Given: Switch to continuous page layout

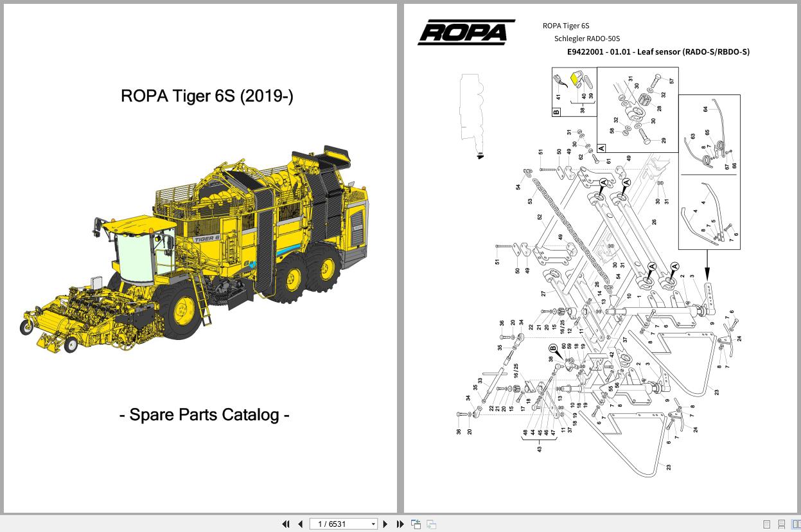Looking at the screenshot, I should 782,524.
